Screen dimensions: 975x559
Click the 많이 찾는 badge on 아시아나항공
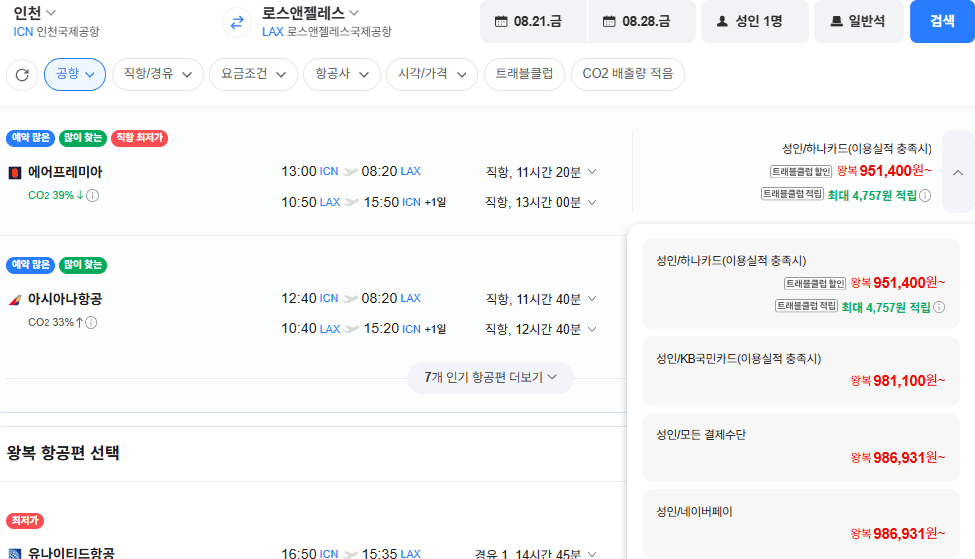click(x=83, y=265)
